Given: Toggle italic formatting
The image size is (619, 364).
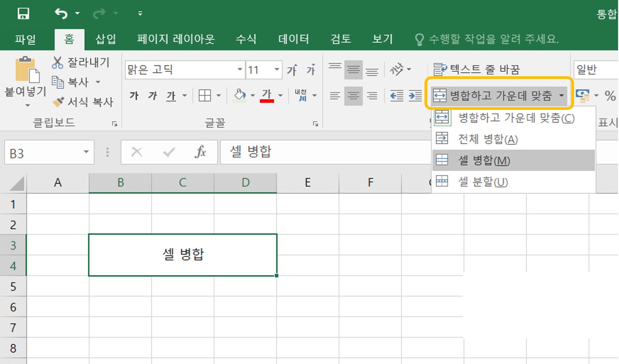Looking at the screenshot, I should pos(153,95).
